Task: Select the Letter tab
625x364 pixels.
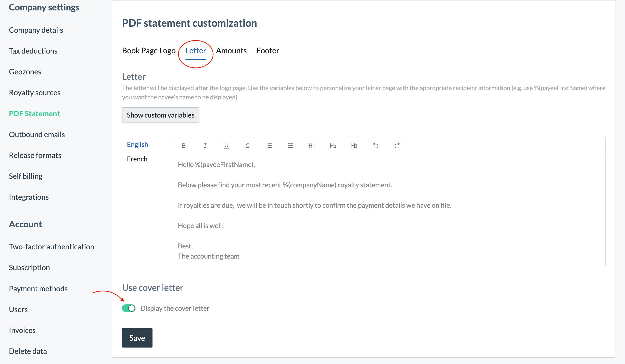Action: [x=196, y=51]
